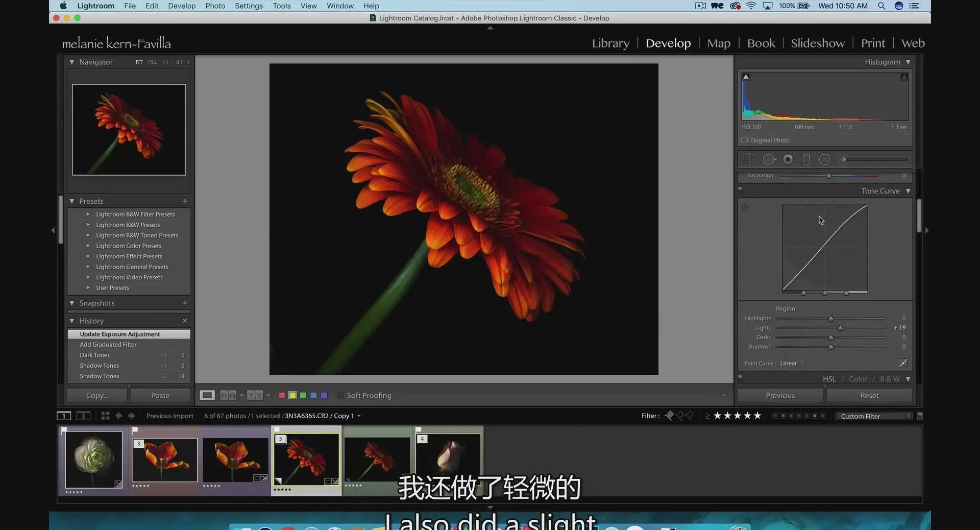The width and height of the screenshot is (980, 530).
Task: Open the Point Curve Linear dropdown
Action: point(792,363)
